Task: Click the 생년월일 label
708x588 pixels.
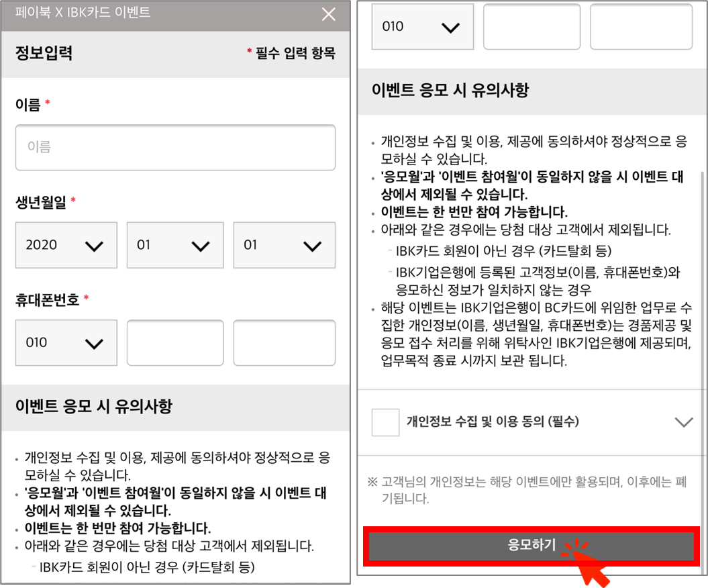Action: [41, 201]
